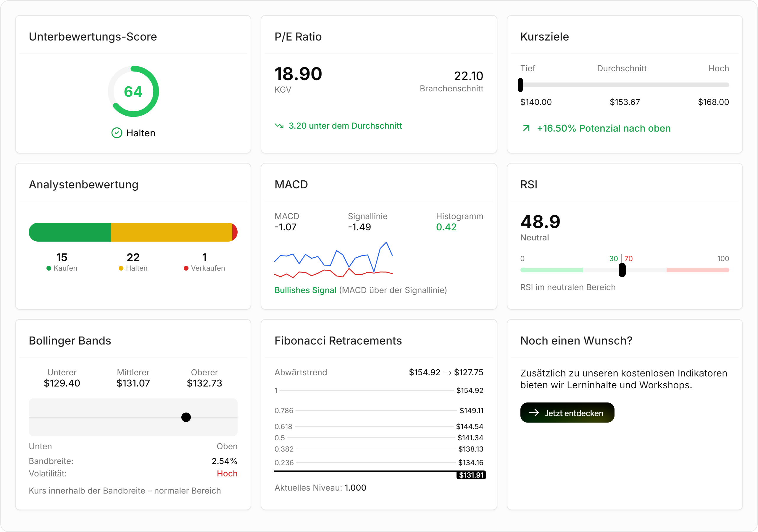Click the $153.67 average price target
758x532 pixels.
pyautogui.click(x=625, y=102)
